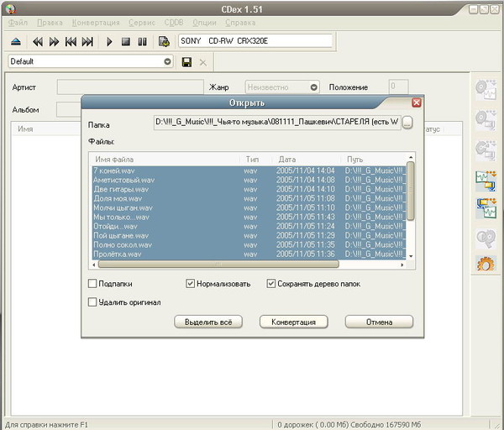Delete the profile with the X icon
The image size is (504, 430).
[203, 62]
